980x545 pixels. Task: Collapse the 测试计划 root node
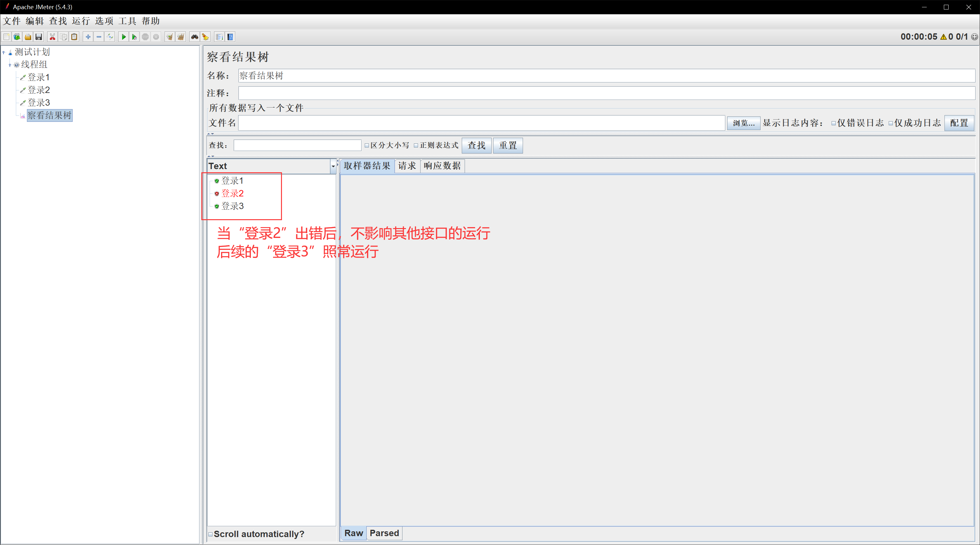4,52
